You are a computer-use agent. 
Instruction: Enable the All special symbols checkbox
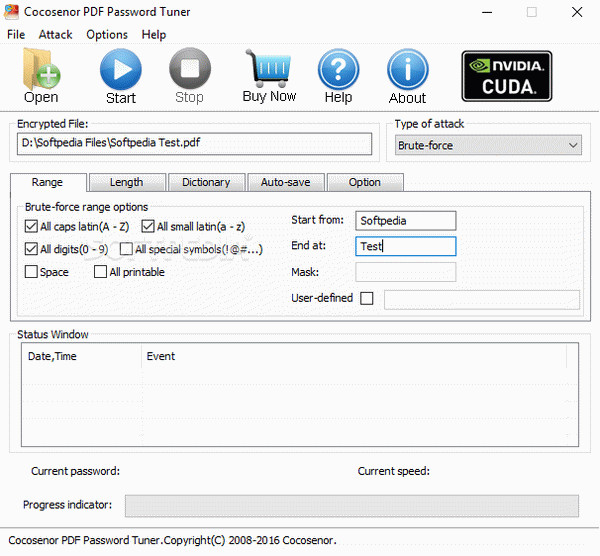[x=126, y=249]
